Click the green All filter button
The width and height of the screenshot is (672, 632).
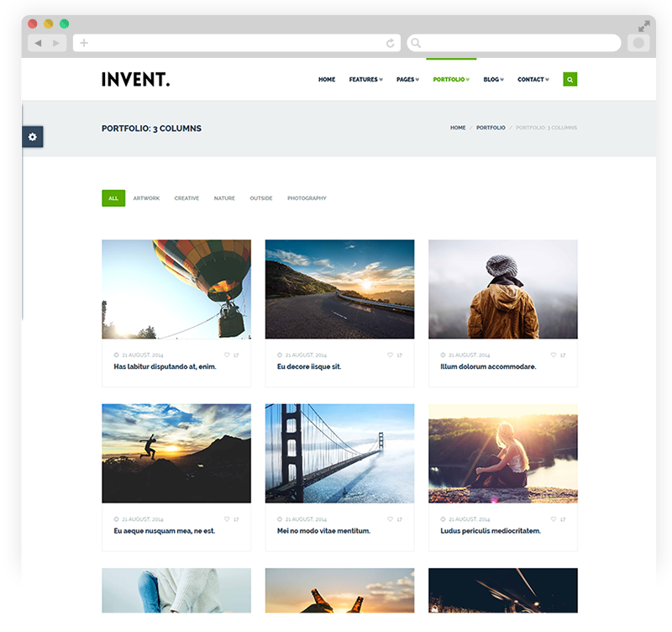(113, 198)
